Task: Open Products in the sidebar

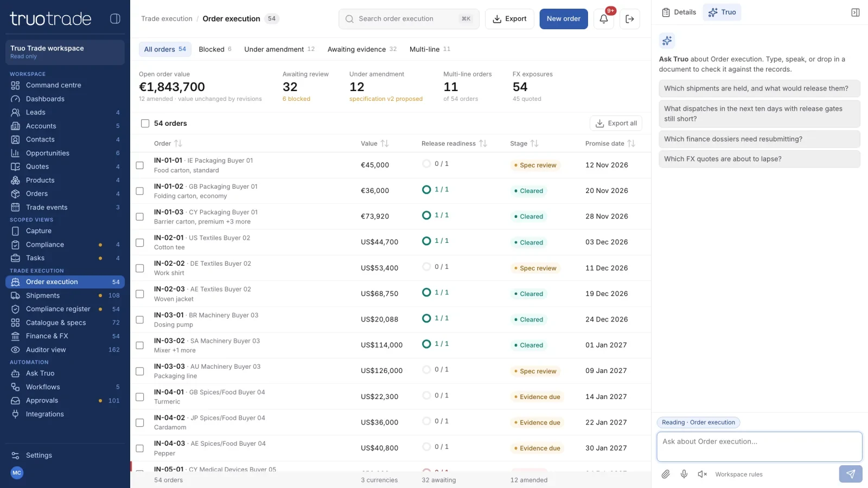Action: point(65,180)
